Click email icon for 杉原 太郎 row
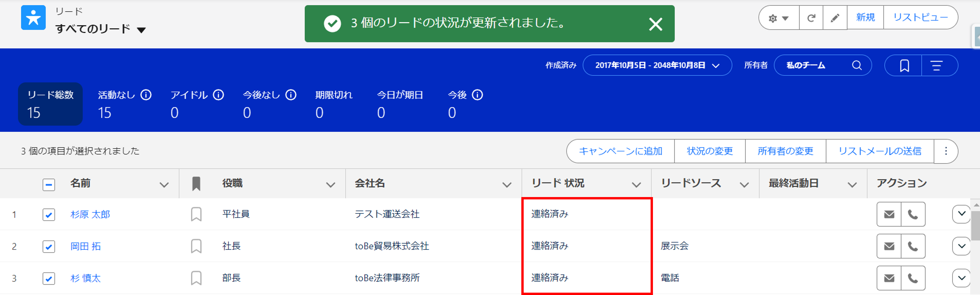The width and height of the screenshot is (980, 295). coord(889,214)
